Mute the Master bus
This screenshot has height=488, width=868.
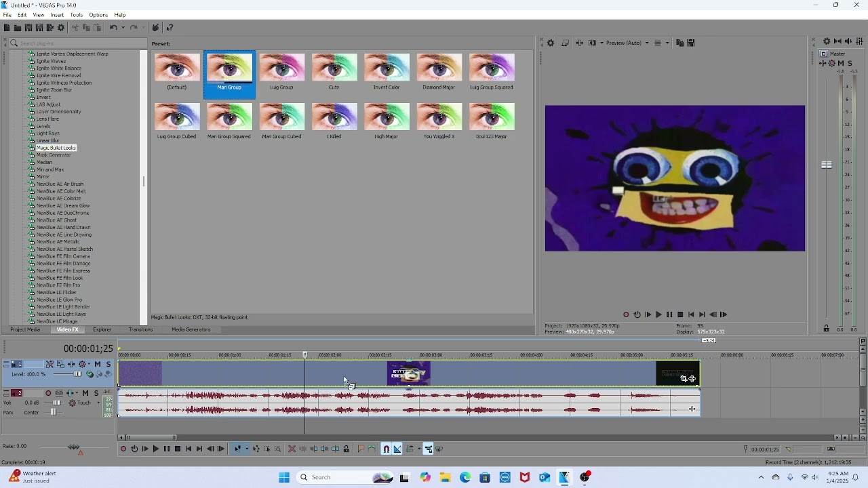(x=841, y=63)
